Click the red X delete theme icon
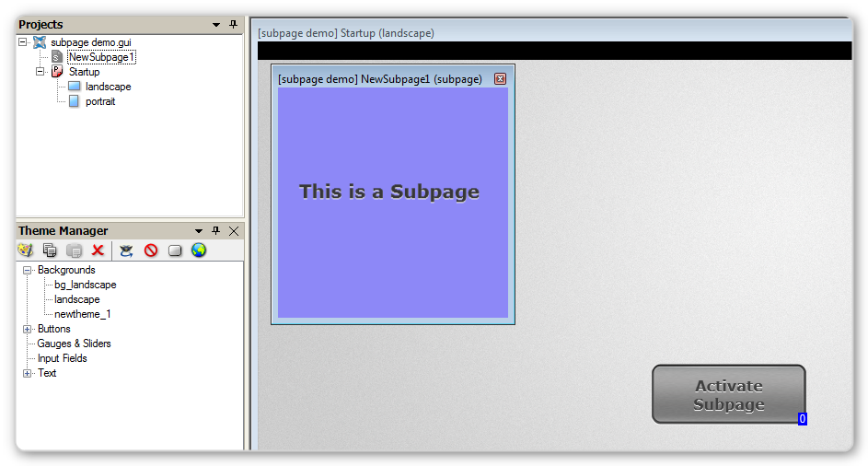Viewport: 868px width, 466px height. click(x=98, y=250)
